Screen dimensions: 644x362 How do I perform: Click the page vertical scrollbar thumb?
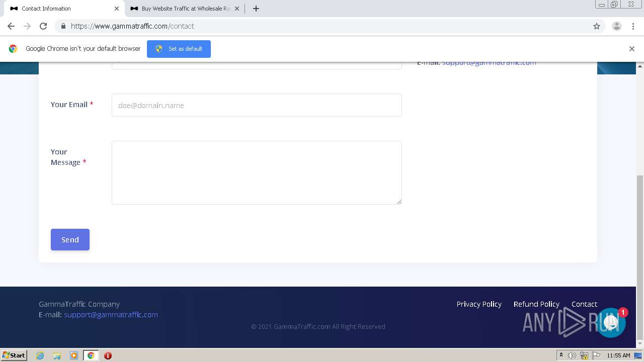pyautogui.click(x=640, y=257)
